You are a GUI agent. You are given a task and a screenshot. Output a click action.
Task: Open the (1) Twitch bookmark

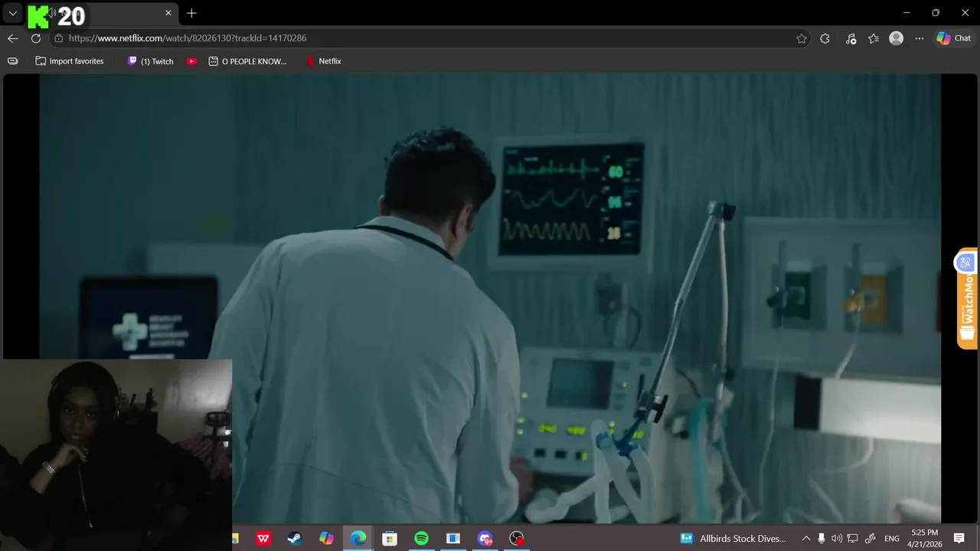click(x=150, y=61)
